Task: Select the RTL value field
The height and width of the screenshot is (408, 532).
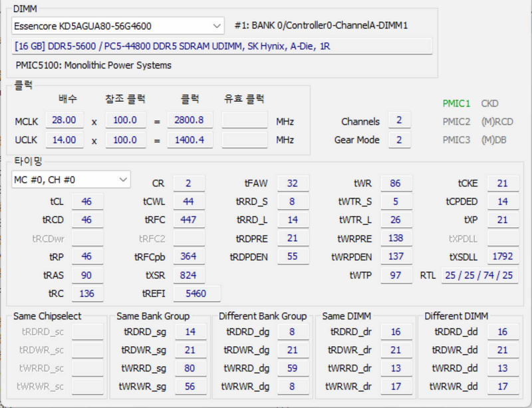Action: pos(479,275)
